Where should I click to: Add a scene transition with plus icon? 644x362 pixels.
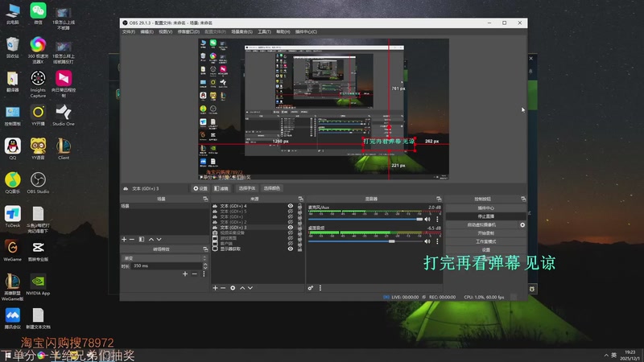(x=185, y=274)
